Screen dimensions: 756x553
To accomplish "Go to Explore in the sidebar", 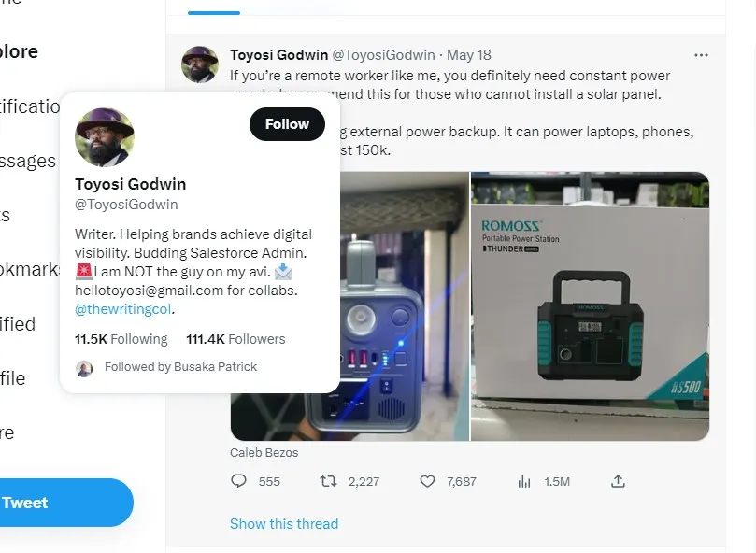I will 19,52.
